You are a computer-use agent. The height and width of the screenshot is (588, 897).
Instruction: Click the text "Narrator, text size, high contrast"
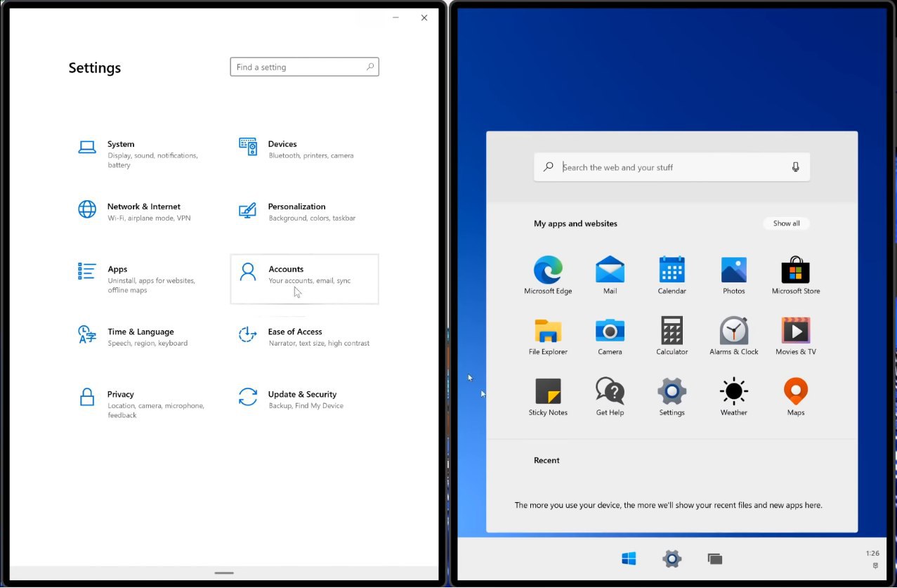pos(319,343)
